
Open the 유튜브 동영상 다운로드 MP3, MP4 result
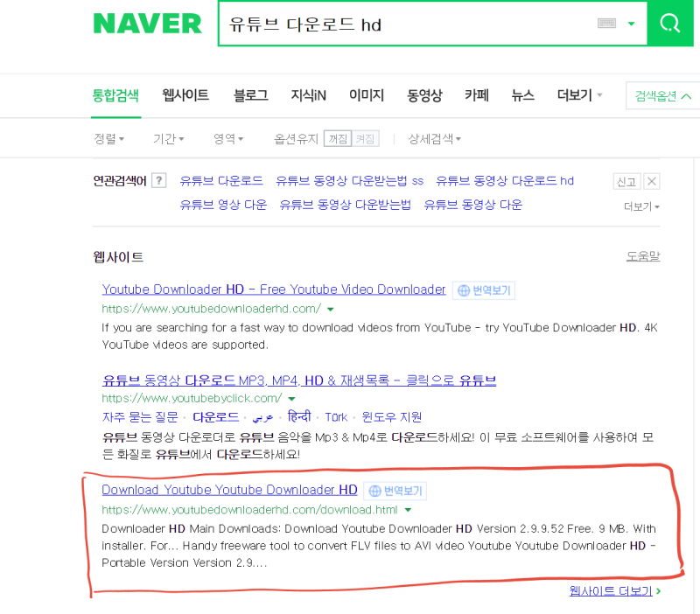coord(299,380)
